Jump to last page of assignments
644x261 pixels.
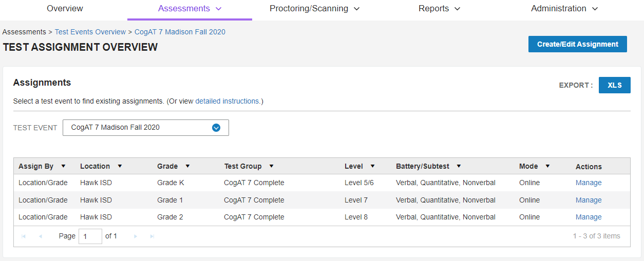click(152, 236)
